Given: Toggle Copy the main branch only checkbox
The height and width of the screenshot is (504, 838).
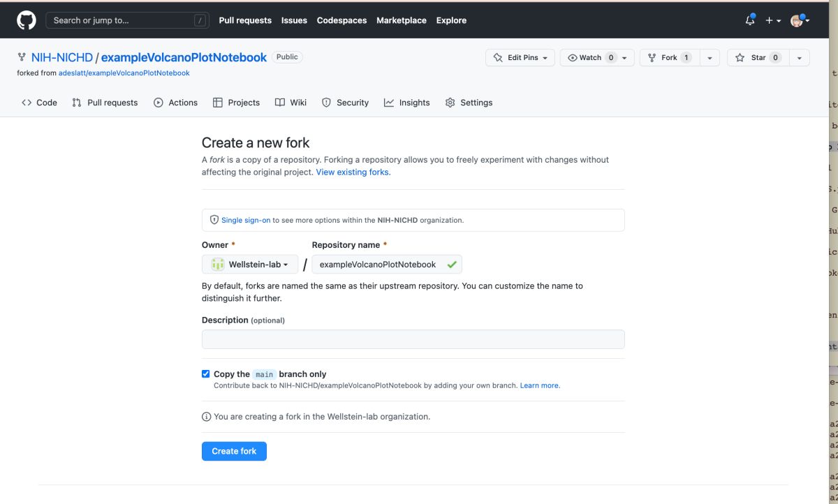Looking at the screenshot, I should point(205,374).
